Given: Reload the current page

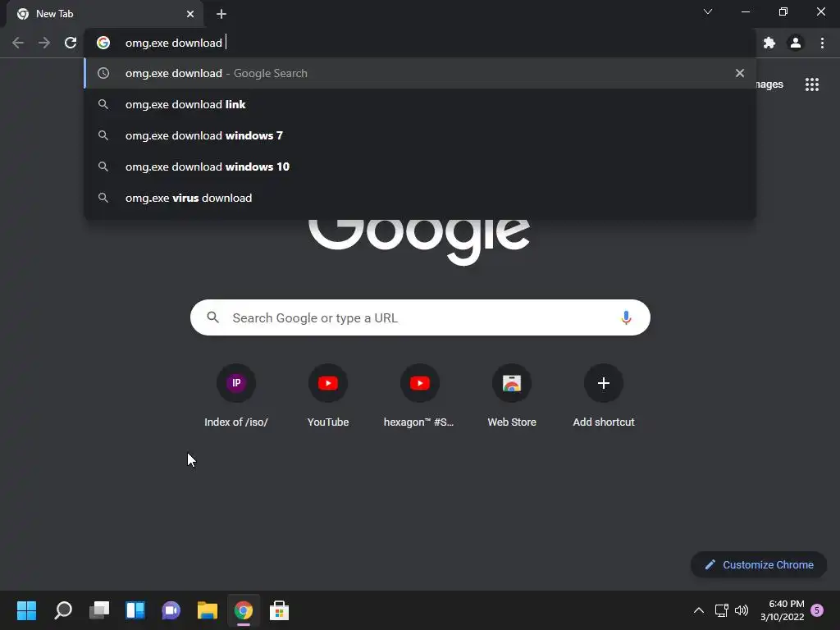Looking at the screenshot, I should coord(71,43).
